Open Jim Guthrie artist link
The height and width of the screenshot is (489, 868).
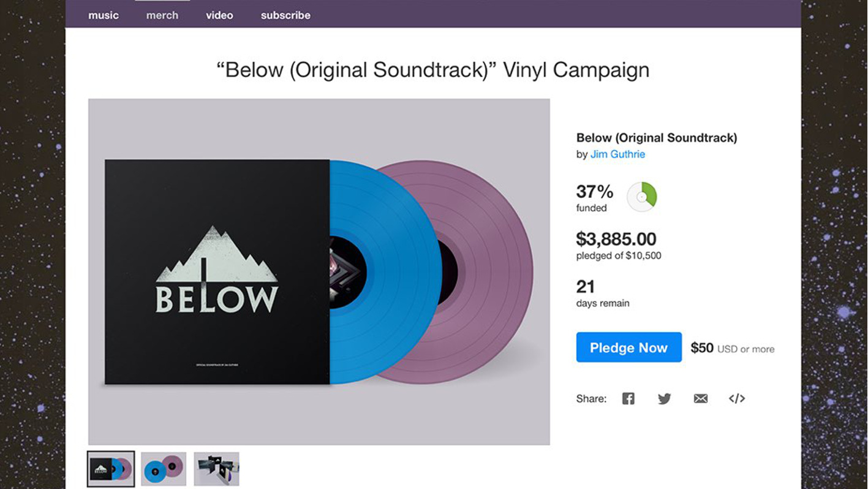[617, 154]
